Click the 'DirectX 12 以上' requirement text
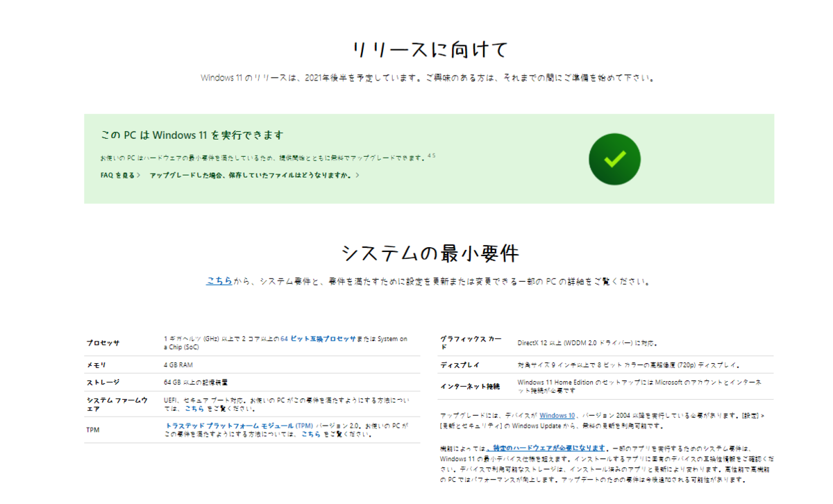This screenshot has width=833, height=504. coord(587,343)
